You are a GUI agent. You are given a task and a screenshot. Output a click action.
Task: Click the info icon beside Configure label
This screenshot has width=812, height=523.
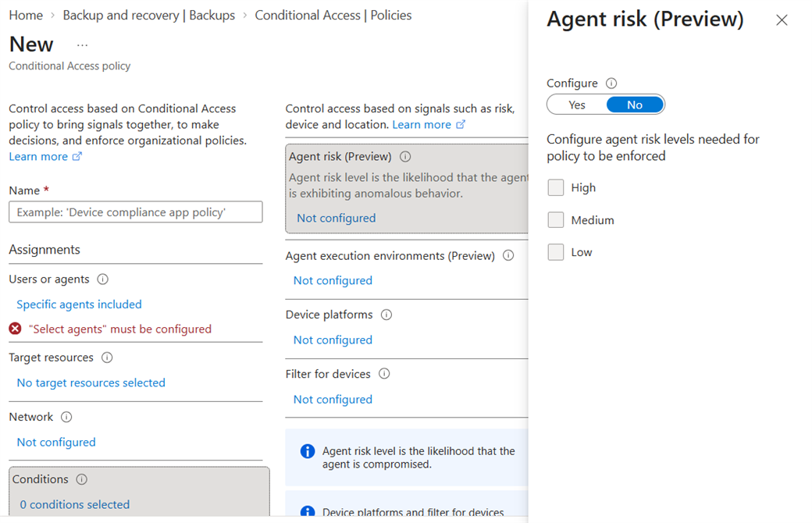click(611, 83)
